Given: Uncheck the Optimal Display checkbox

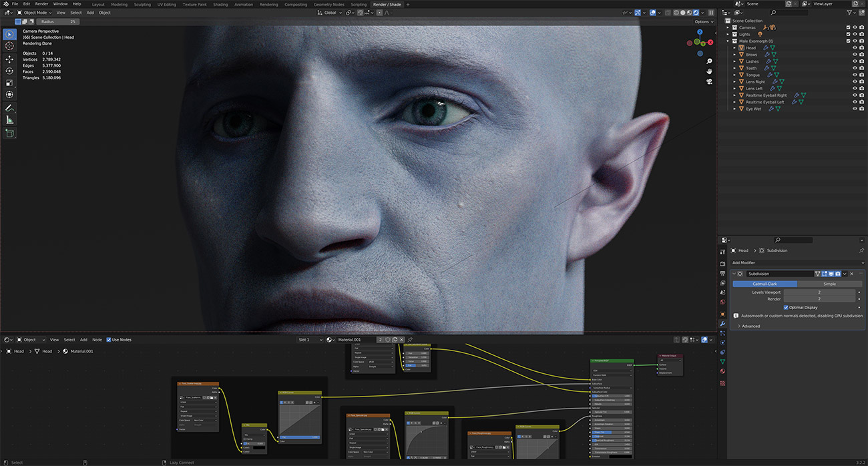Looking at the screenshot, I should coord(786,307).
